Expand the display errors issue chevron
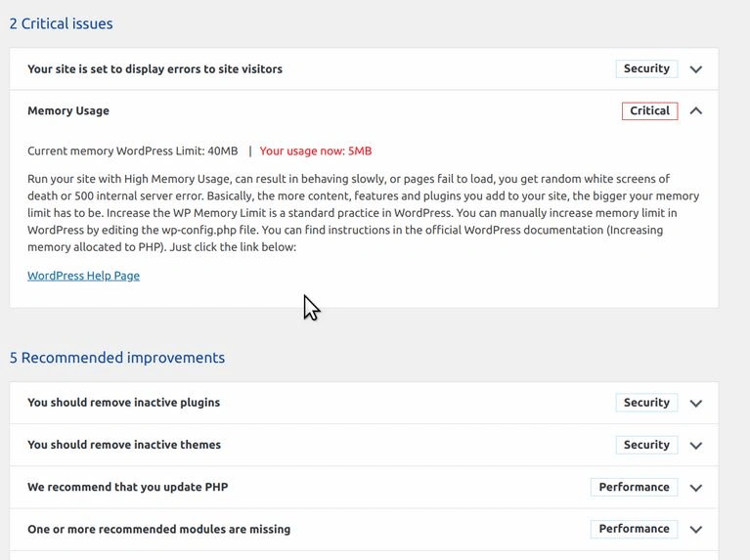750x560 pixels. 695,69
